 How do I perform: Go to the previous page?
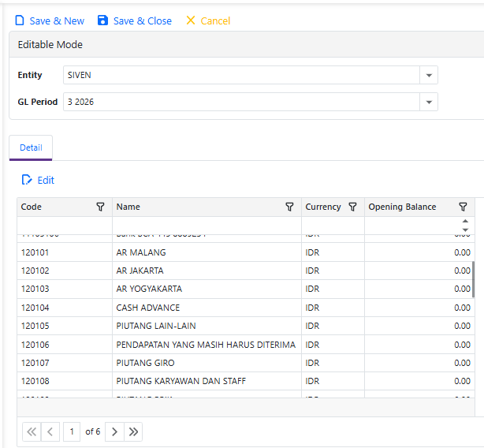pyautogui.click(x=50, y=431)
